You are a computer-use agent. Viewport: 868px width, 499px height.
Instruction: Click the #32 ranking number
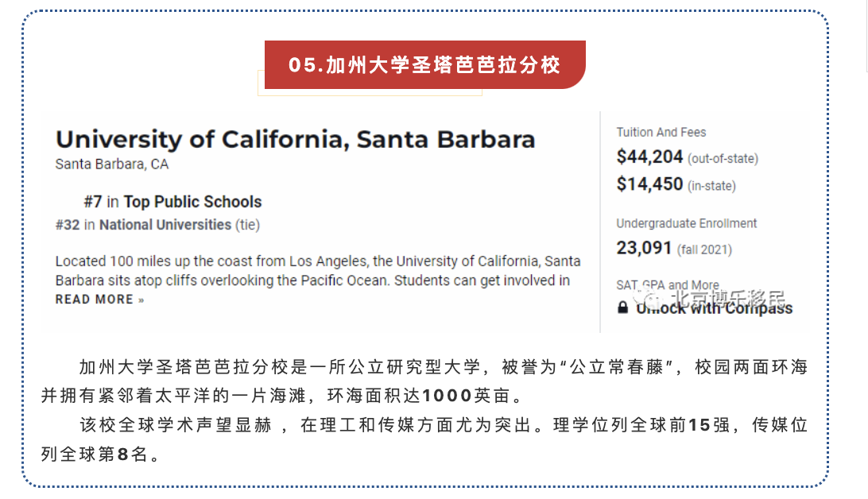pos(68,225)
